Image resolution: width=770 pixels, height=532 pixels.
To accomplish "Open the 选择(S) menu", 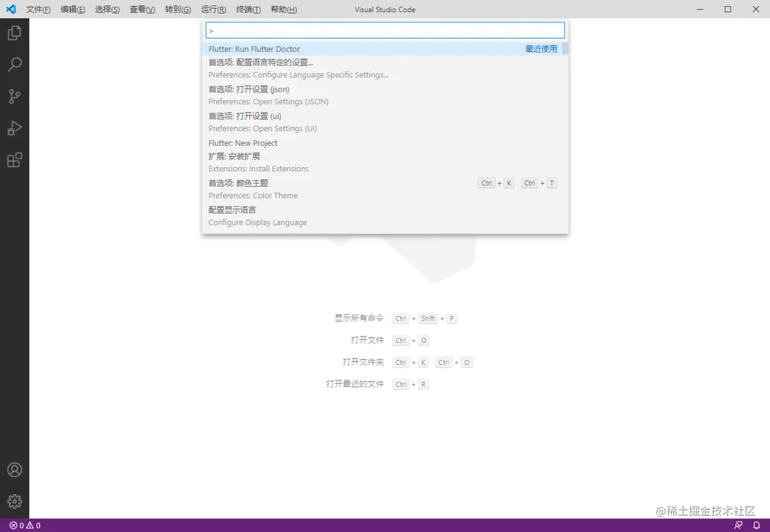I will point(107,9).
